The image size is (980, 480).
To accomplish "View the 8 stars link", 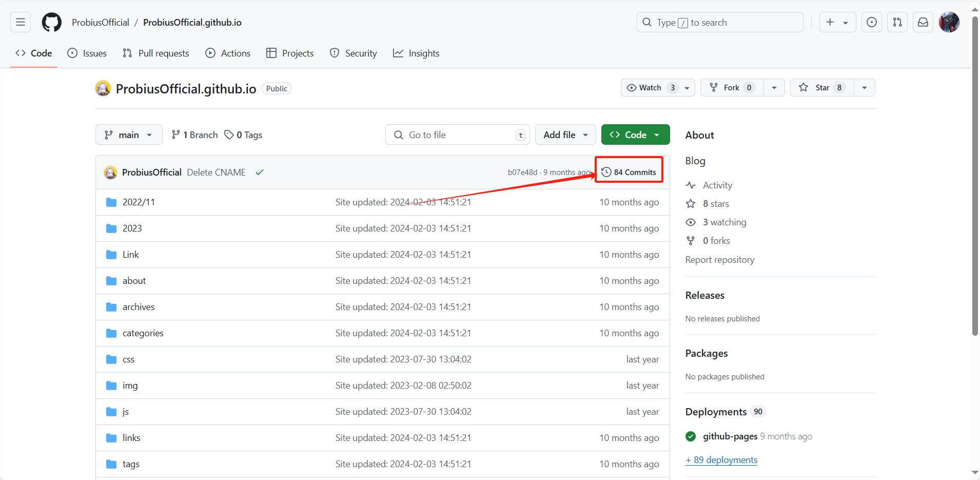I will click(x=708, y=204).
